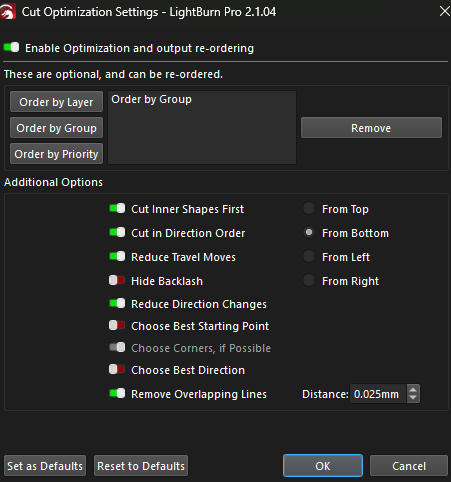The width and height of the screenshot is (451, 482).
Task: Add Order by Layer to the list
Action: pyautogui.click(x=56, y=102)
